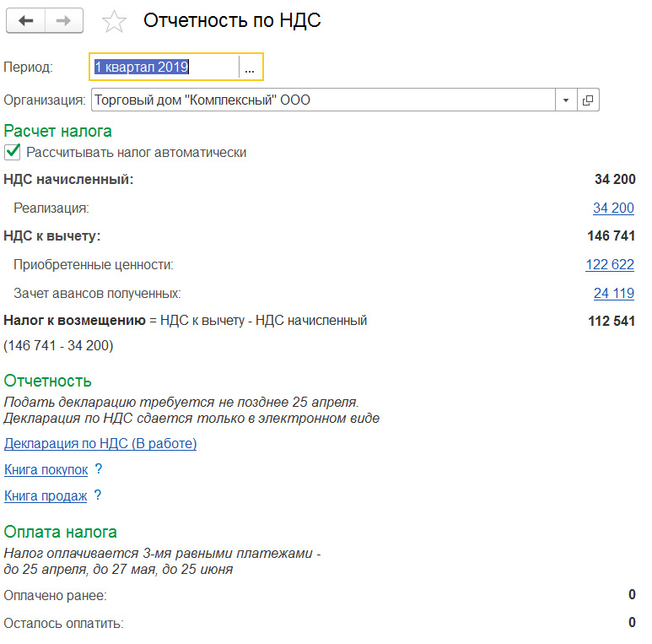Open Декларация по НДС (В работе) link

pos(100,443)
